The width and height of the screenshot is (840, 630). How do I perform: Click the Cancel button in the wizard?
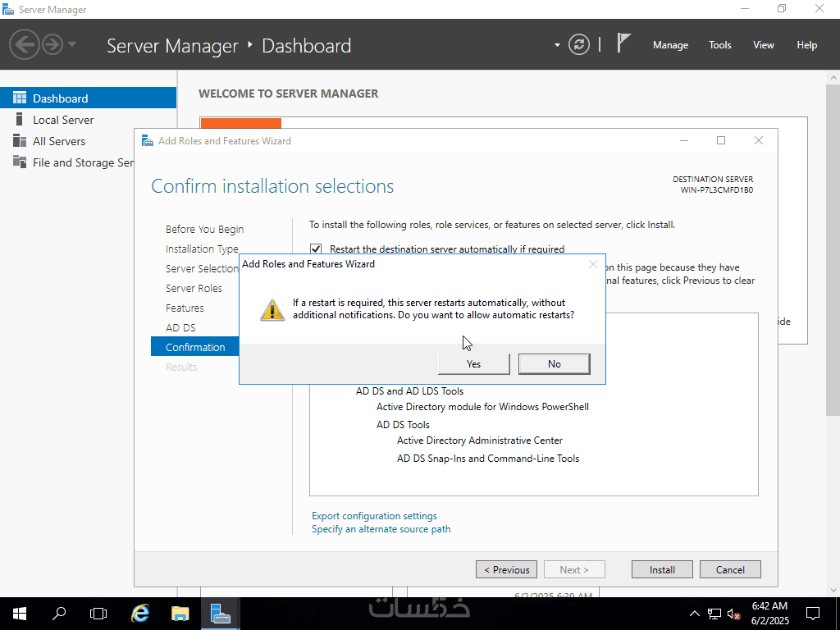[730, 569]
